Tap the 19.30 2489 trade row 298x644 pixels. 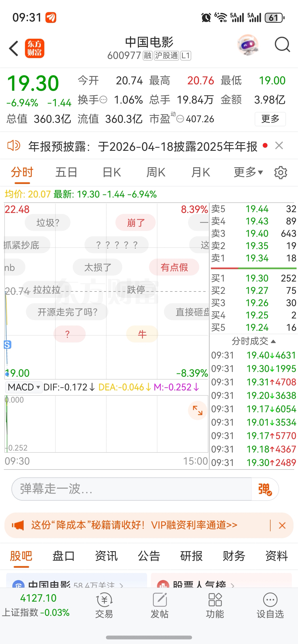point(254,463)
